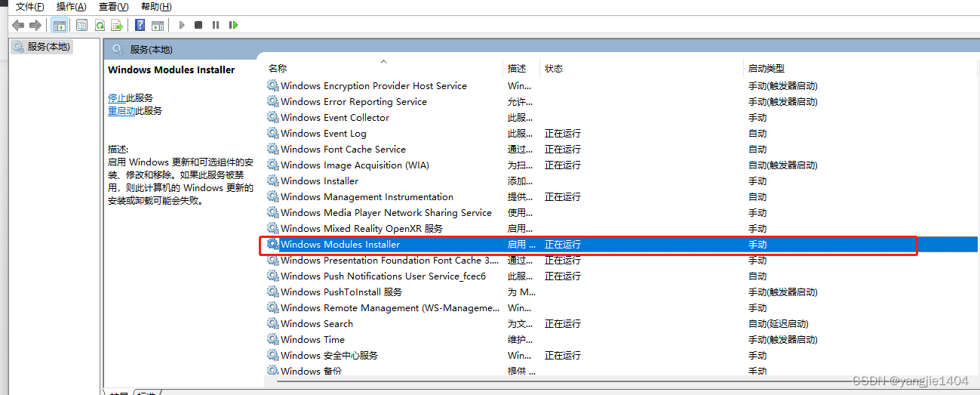Click the 重启动 link to restart service
Image resolution: width=980 pixels, height=395 pixels.
[x=121, y=110]
